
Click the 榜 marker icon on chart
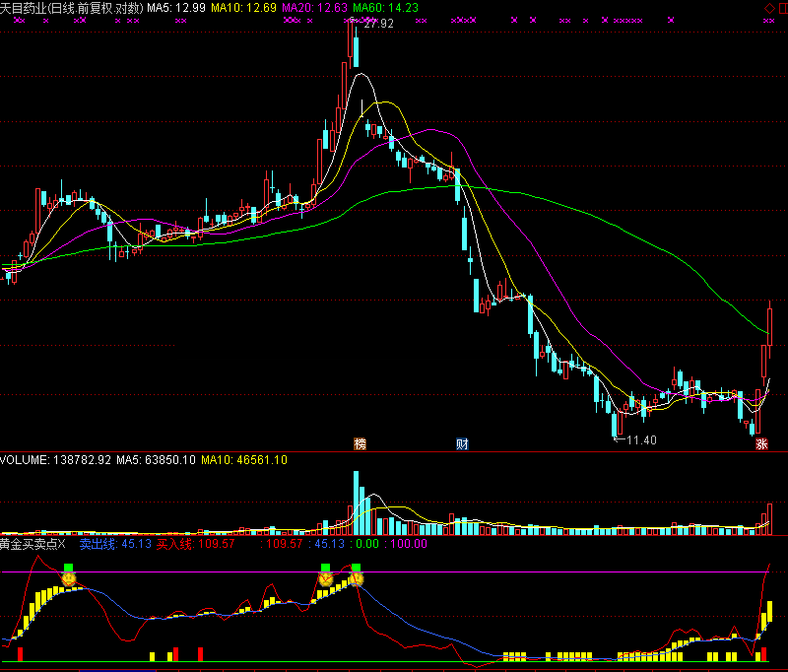pyautogui.click(x=361, y=444)
